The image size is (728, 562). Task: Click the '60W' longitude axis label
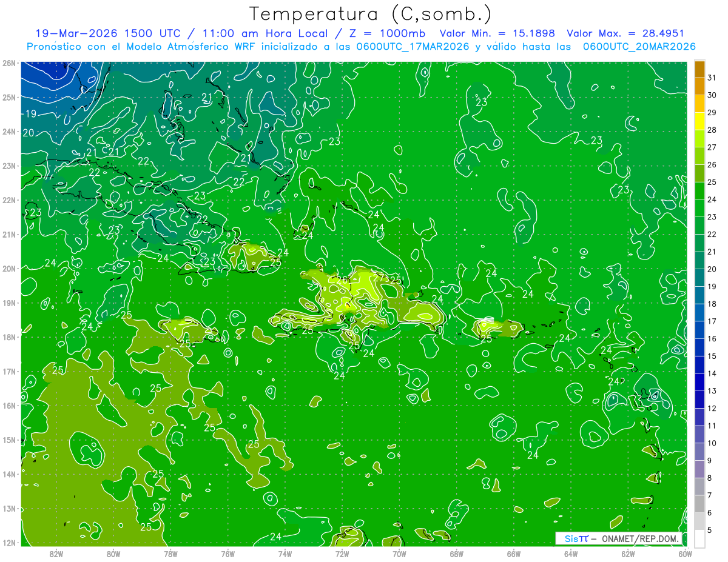(x=685, y=554)
